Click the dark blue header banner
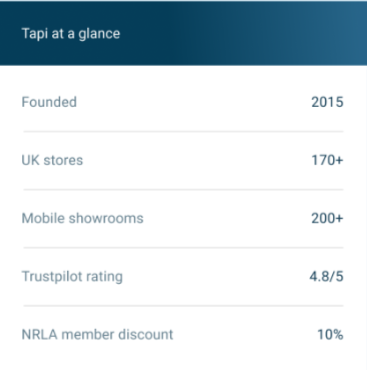Screen dimensions: 367x370 click(x=183, y=33)
